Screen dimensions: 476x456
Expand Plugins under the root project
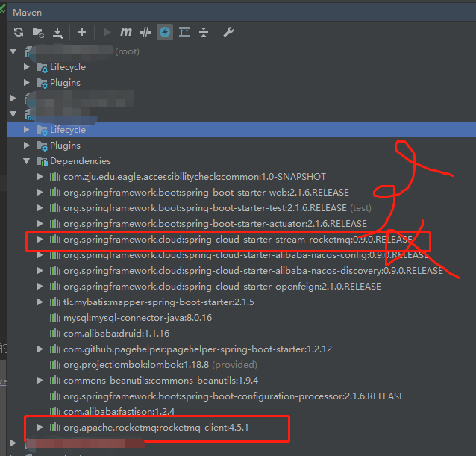pos(26,83)
